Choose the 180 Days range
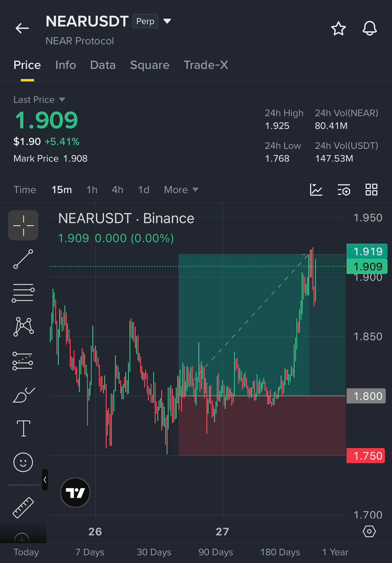This screenshot has width=392, height=563. click(x=280, y=552)
